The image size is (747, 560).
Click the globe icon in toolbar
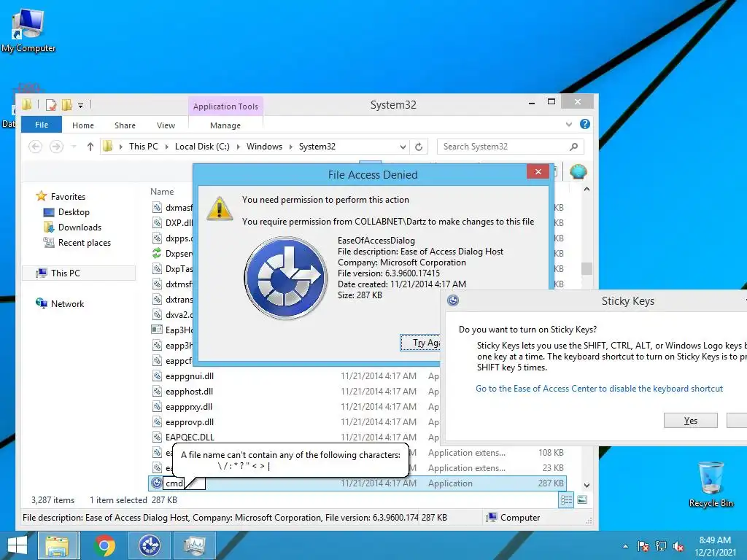click(578, 171)
